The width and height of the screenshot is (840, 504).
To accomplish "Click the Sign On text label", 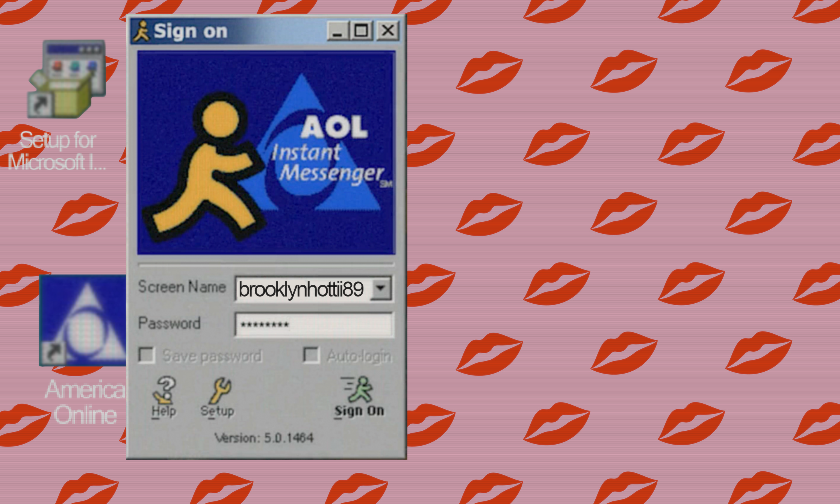I will click(x=360, y=411).
